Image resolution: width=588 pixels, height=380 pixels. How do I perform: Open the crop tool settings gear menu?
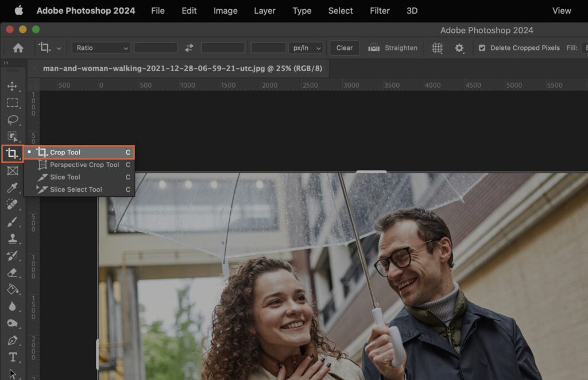[x=459, y=48]
